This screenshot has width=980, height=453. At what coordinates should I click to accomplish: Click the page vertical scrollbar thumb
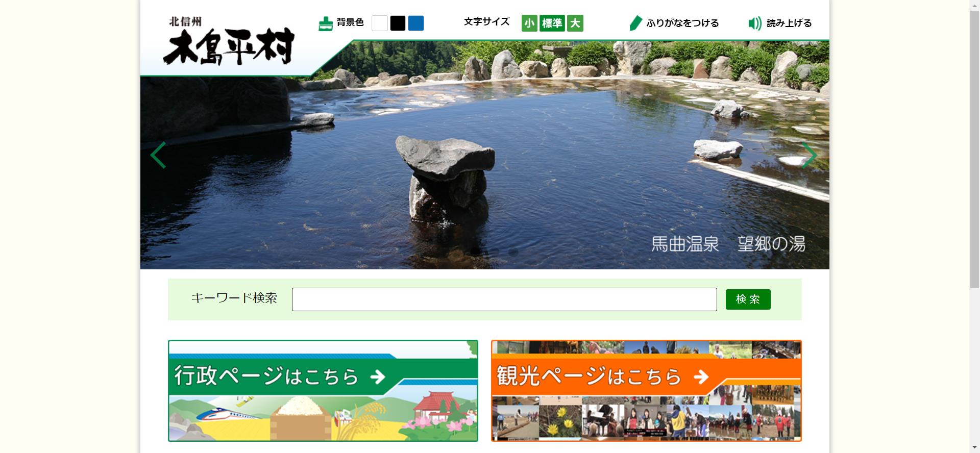coord(975,149)
